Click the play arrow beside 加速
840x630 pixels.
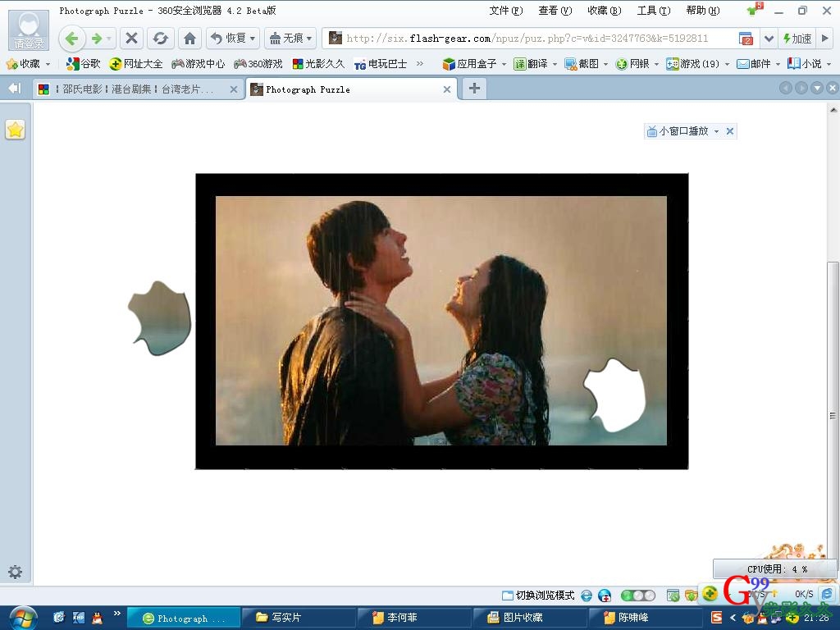point(825,39)
